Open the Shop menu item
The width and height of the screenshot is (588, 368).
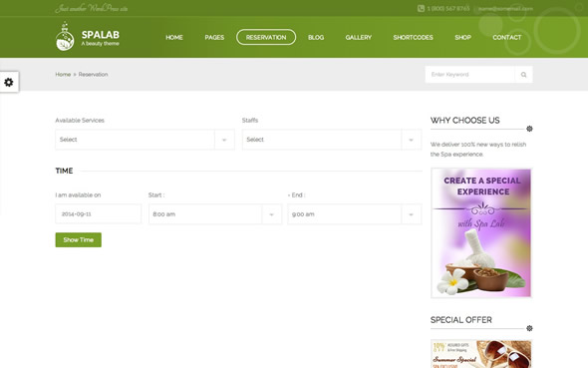[462, 38]
